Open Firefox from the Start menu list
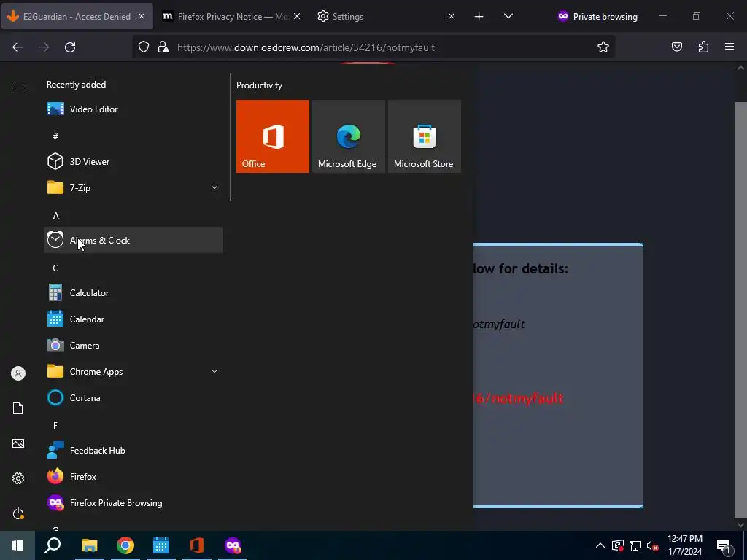The image size is (747, 560). tap(133, 476)
